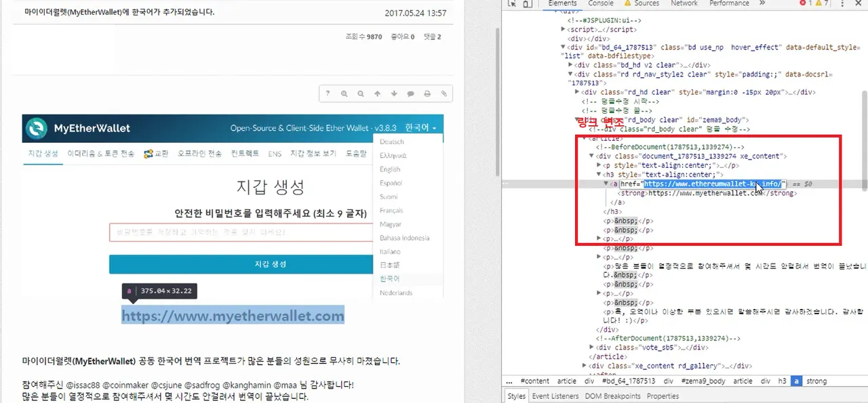Open the Properties pane tab
The width and height of the screenshot is (868, 403).
663,396
